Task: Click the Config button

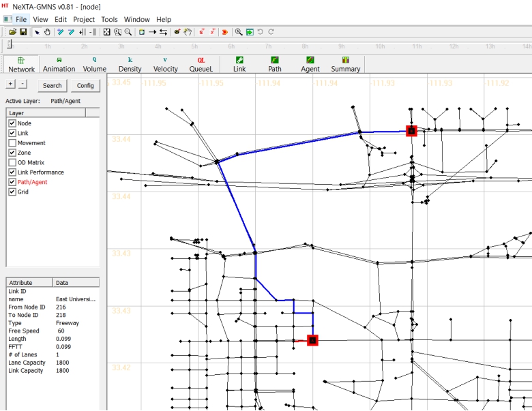Action: (x=85, y=86)
